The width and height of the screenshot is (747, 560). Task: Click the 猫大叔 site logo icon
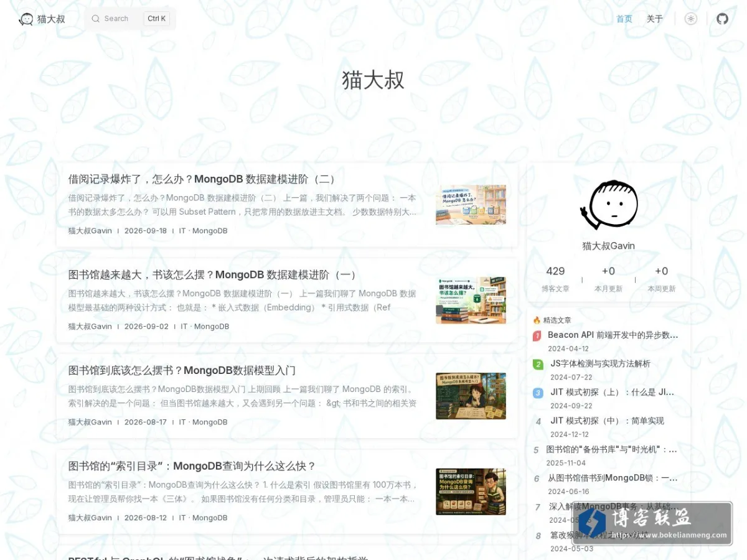(x=26, y=19)
